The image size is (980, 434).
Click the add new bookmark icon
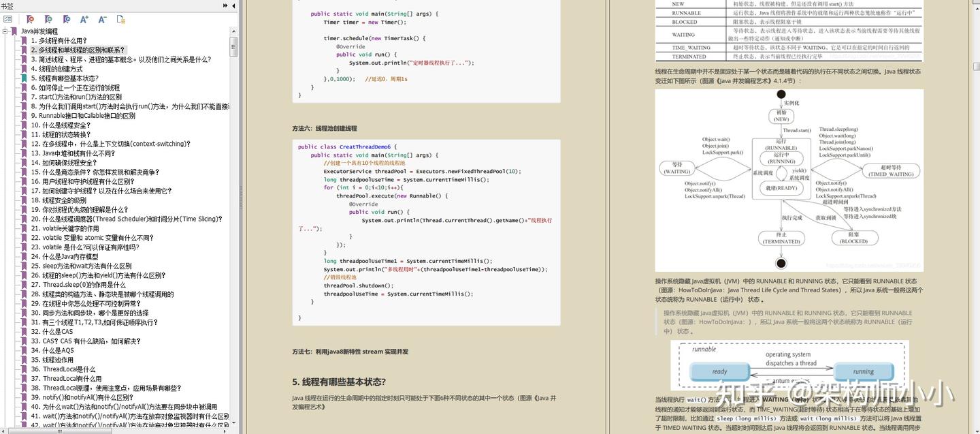pos(48,20)
